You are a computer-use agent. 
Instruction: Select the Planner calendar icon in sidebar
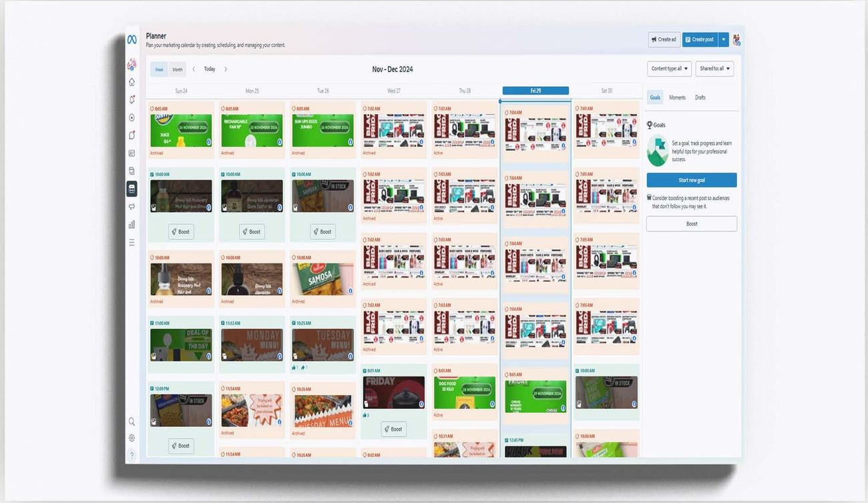click(132, 189)
